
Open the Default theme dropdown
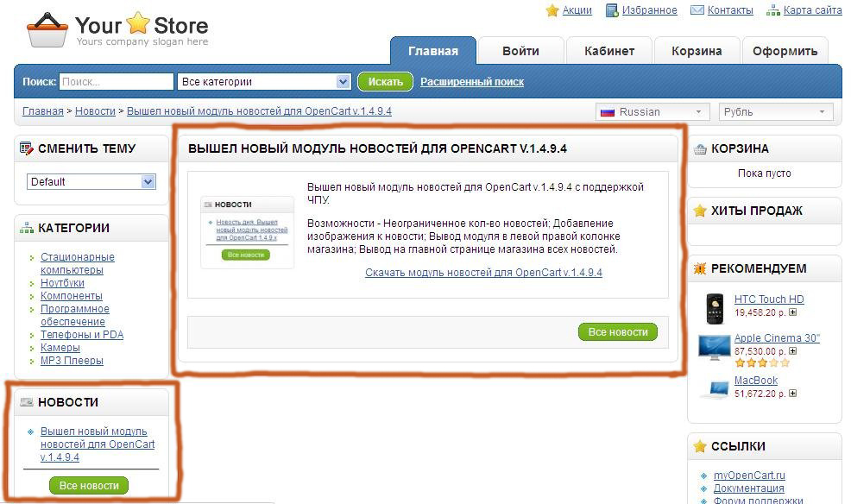click(x=91, y=182)
